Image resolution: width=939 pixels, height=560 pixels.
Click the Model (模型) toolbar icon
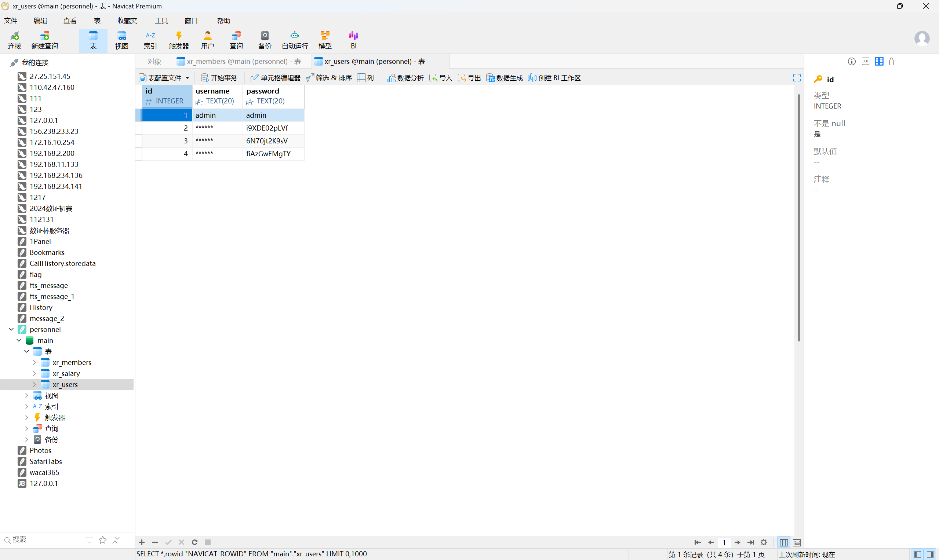coord(325,40)
